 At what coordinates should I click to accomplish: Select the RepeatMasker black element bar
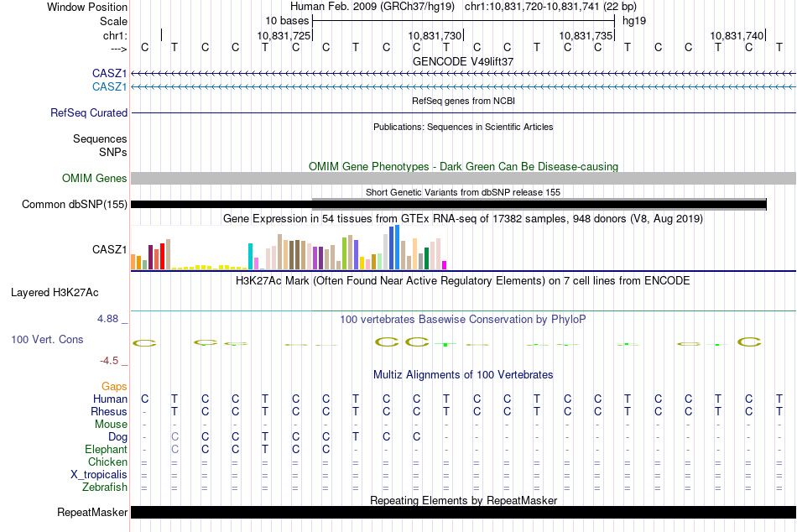[463, 512]
